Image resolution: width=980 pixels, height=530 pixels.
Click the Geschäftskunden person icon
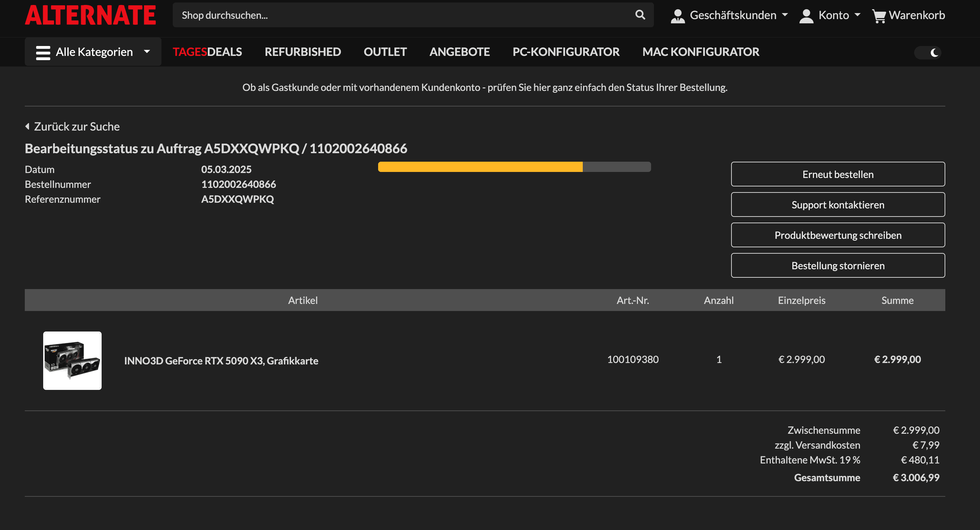(678, 16)
